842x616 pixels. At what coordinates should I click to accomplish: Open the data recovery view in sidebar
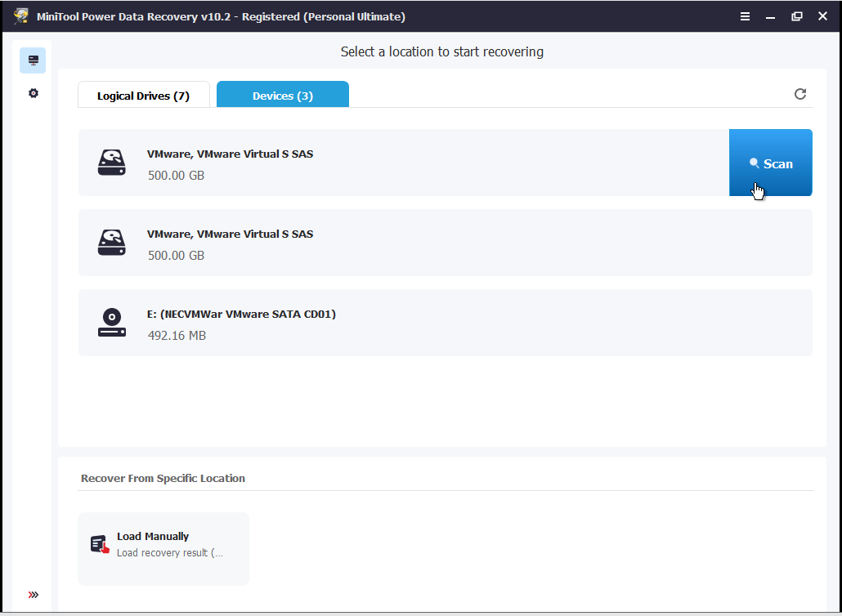[x=33, y=60]
